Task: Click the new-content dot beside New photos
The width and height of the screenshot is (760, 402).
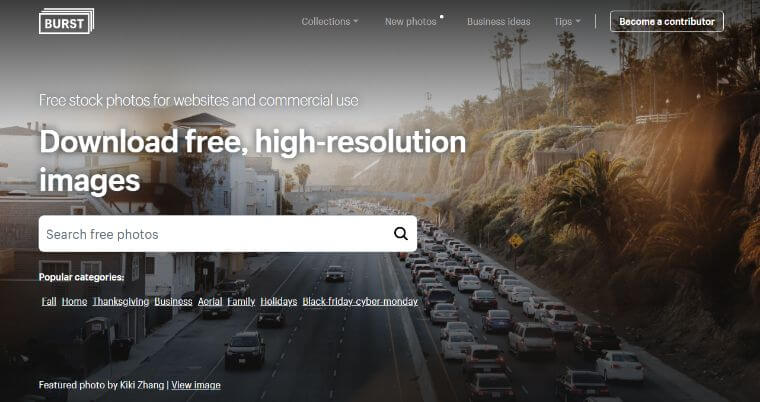Action: coord(442,16)
